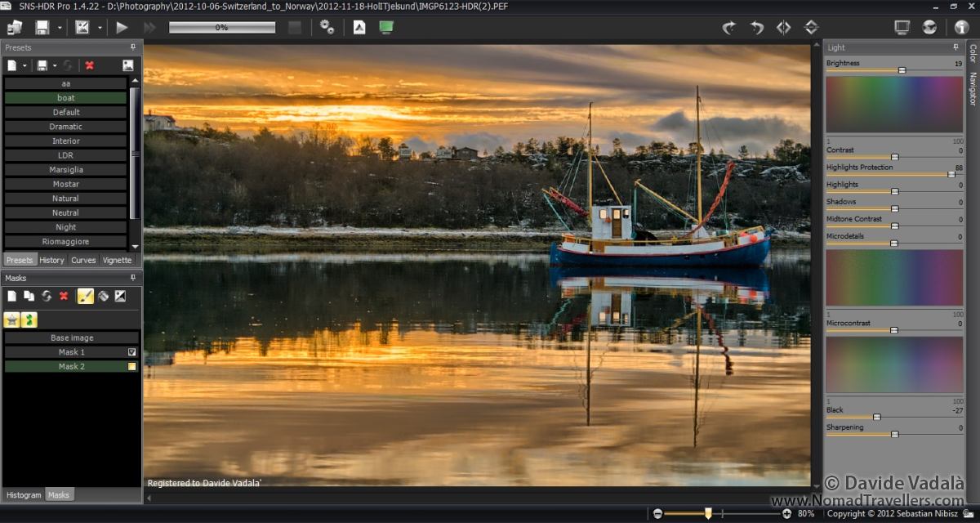Click the Highlights Protection slider handle
Screen dimensions: 980x523
point(951,174)
